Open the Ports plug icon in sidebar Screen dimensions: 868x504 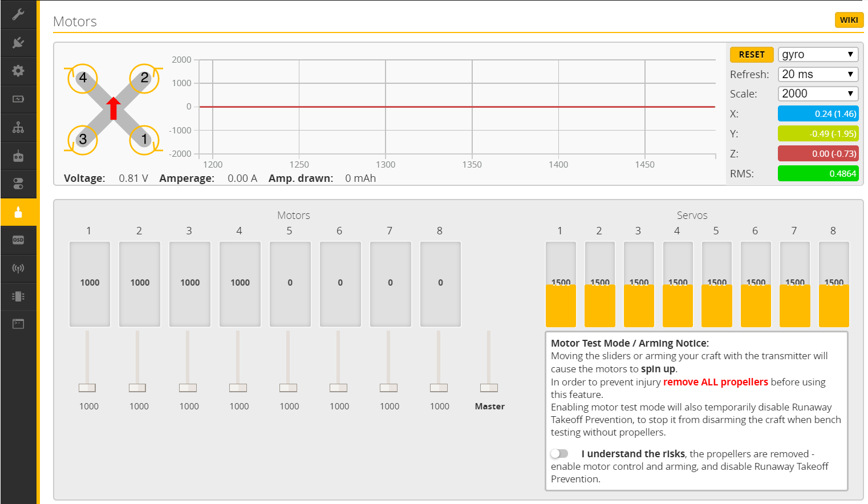click(x=18, y=43)
